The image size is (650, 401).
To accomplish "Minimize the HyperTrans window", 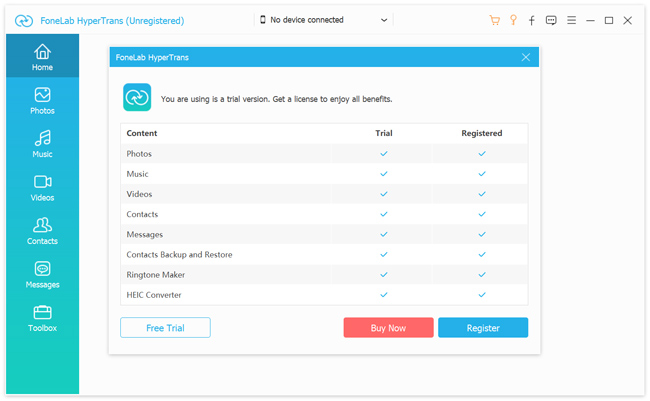I will [590, 20].
